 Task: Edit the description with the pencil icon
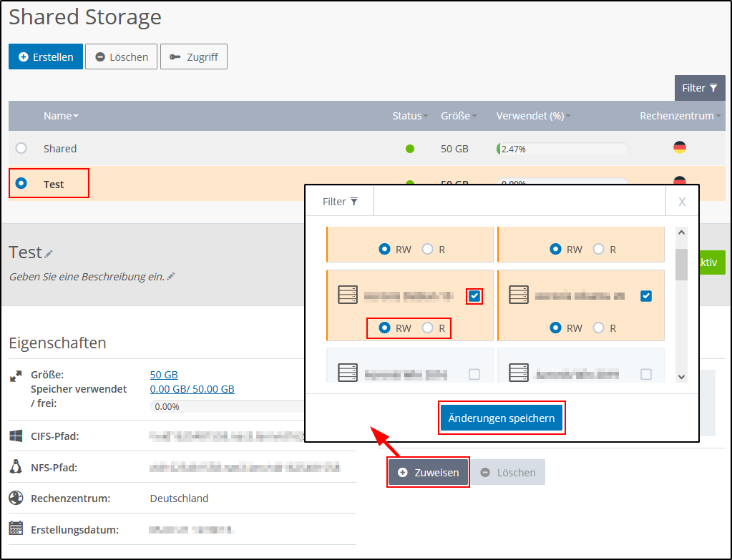(171, 277)
